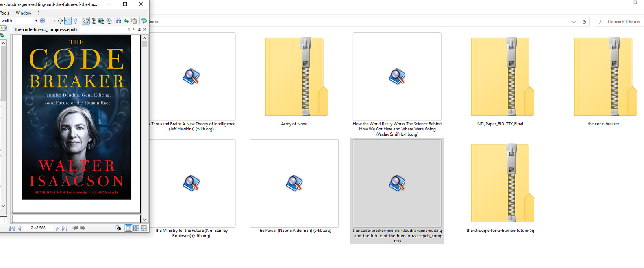Image resolution: width=644 pixels, height=268 pixels.
Task: Select the fit height zoom icon
Action: (x=76, y=21)
